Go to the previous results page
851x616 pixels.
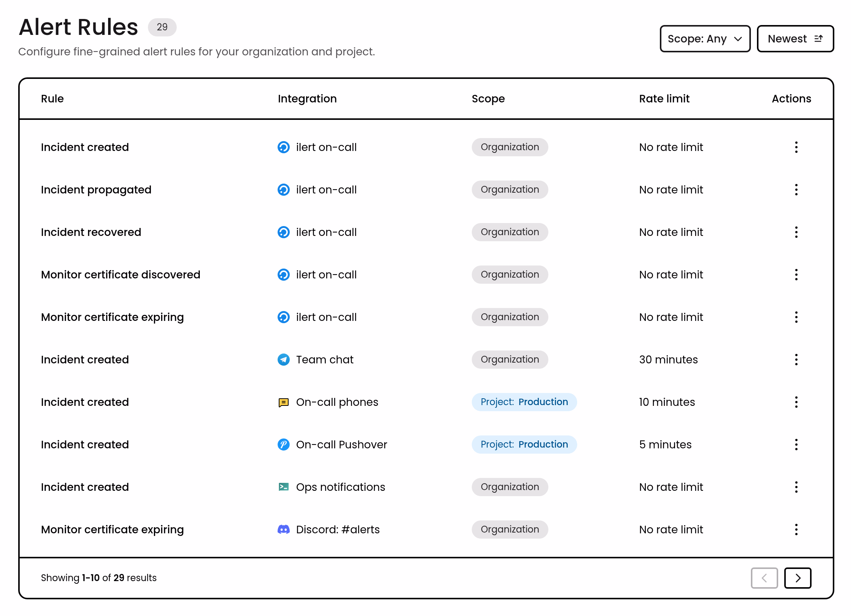coord(764,578)
